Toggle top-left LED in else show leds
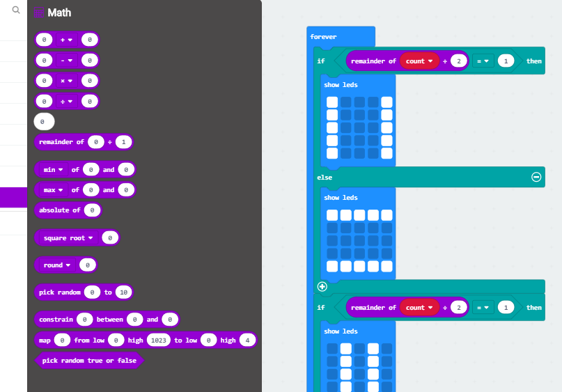562x392 pixels. click(332, 215)
